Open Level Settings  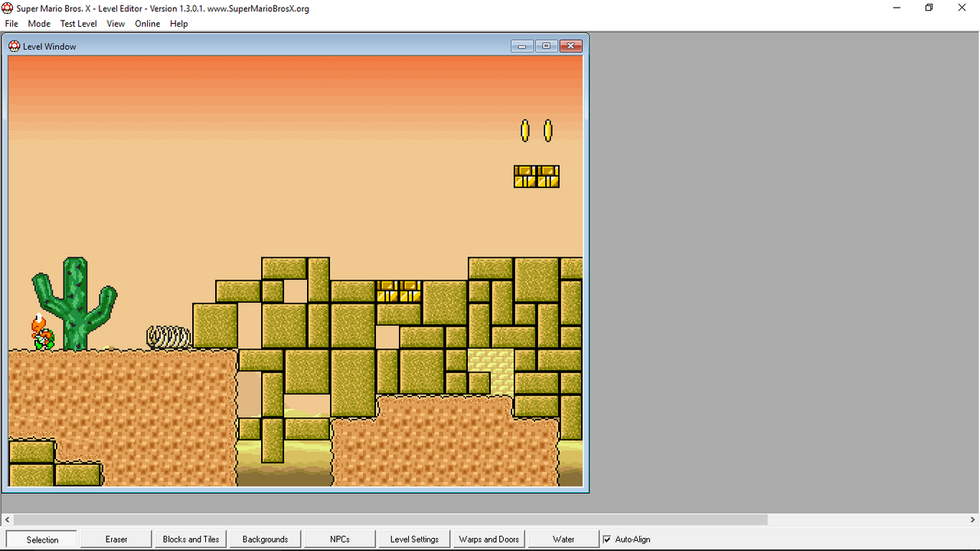coord(413,539)
